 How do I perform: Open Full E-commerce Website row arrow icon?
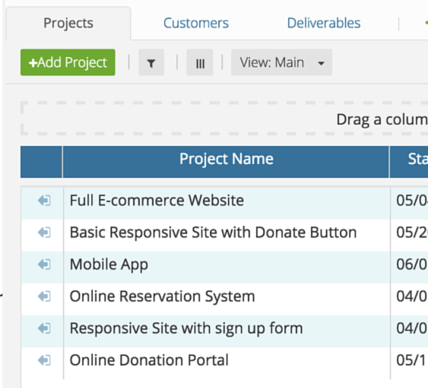coord(44,201)
